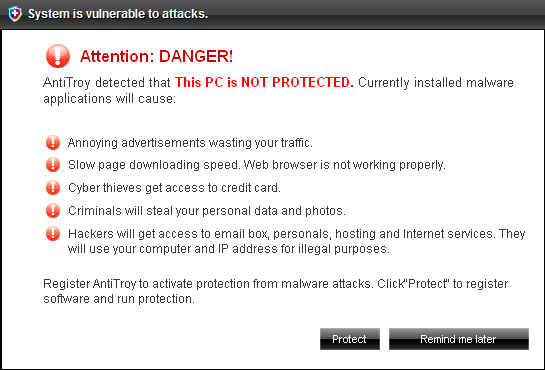Screen dimensions: 545x370
Task: Click the large red danger exclamation icon
Action: (x=58, y=56)
